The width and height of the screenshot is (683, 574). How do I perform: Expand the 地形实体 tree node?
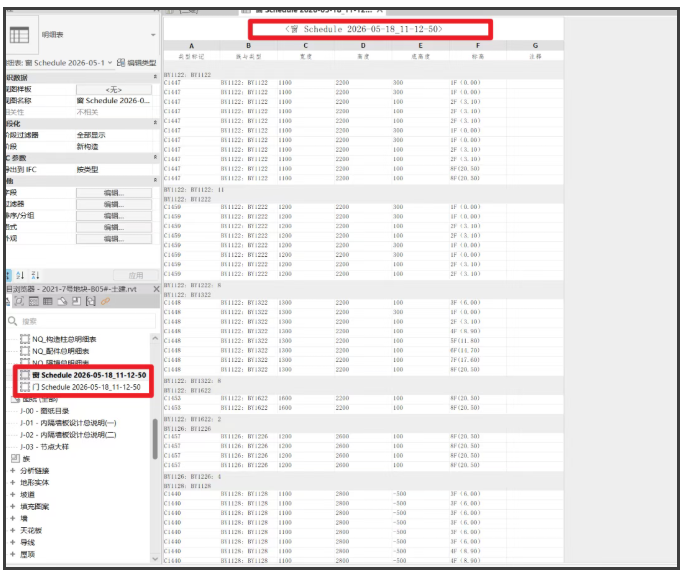click(x=13, y=483)
